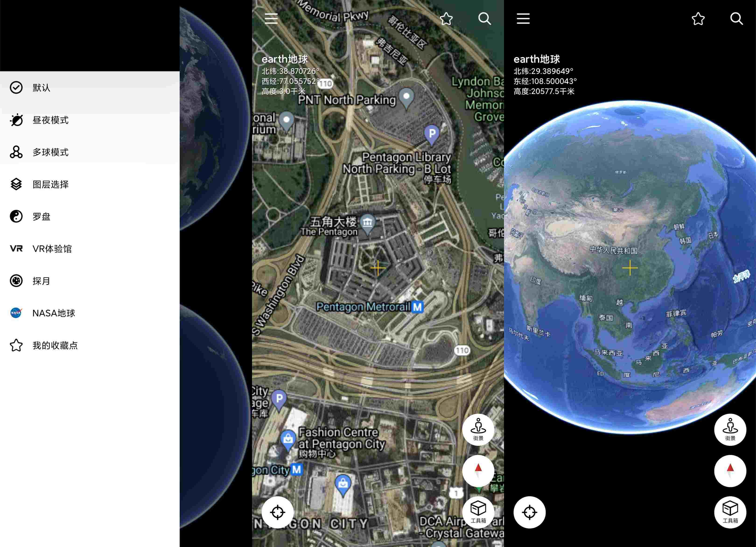Click the moon icon beside 探月
The width and height of the screenshot is (756, 547).
[16, 281]
